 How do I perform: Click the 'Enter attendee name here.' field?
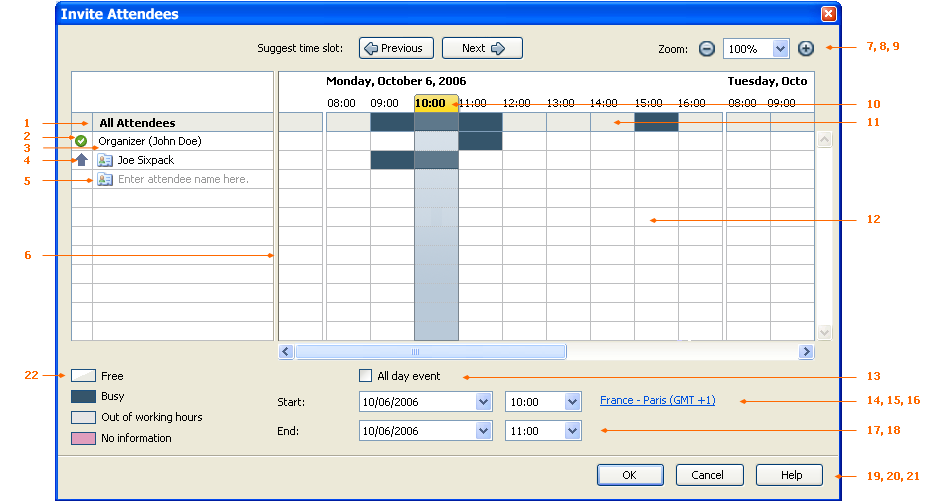point(183,179)
